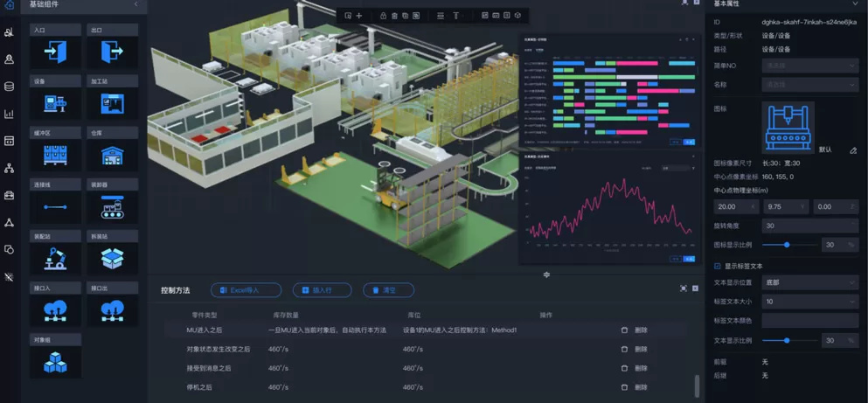The height and width of the screenshot is (403, 868).
Task: Toggle the splitter handle above 控制方法 panel
Action: 546,274
